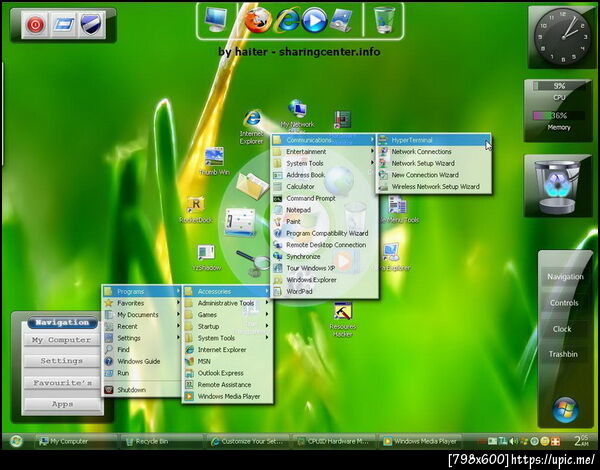
Task: Expand the Administrative Tools submenu
Action: click(x=227, y=303)
